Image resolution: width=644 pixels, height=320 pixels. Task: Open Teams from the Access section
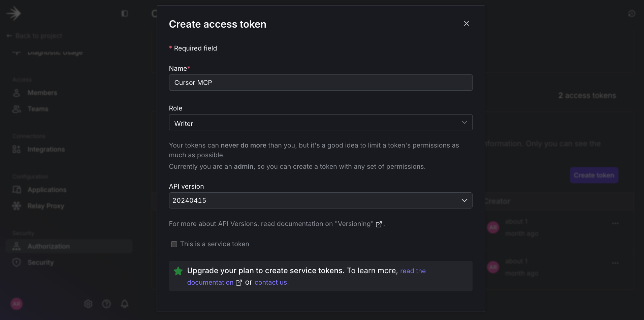pos(38,109)
